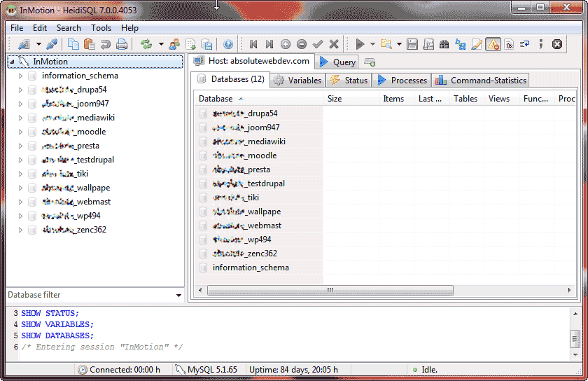This screenshot has height=381, width=588.
Task: Expand the _drupa54 database tree node
Action: point(20,90)
